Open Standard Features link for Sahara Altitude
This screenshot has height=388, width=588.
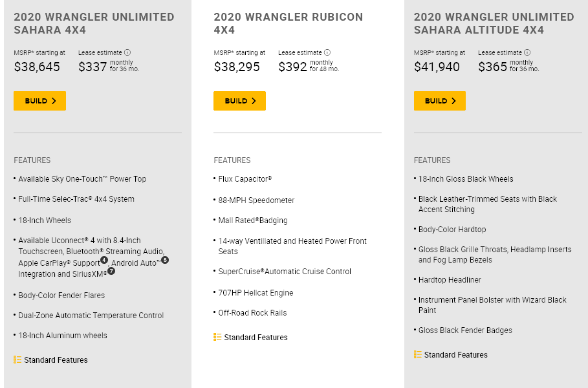click(455, 354)
